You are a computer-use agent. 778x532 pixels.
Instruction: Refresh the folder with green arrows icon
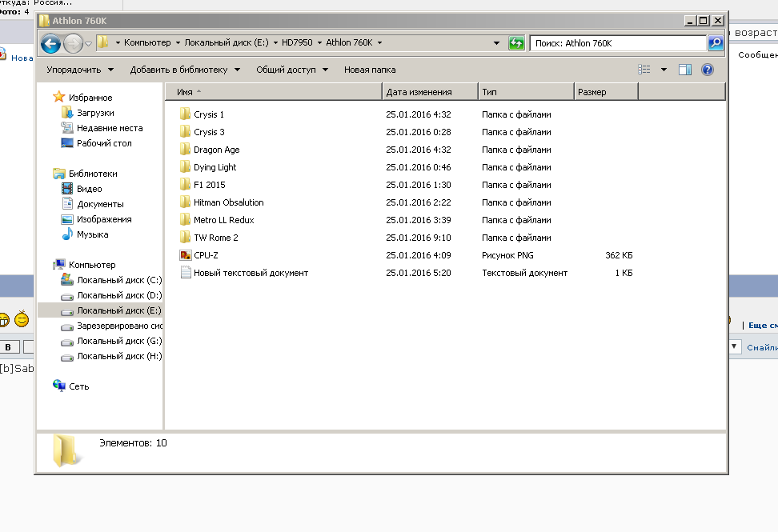[x=516, y=43]
